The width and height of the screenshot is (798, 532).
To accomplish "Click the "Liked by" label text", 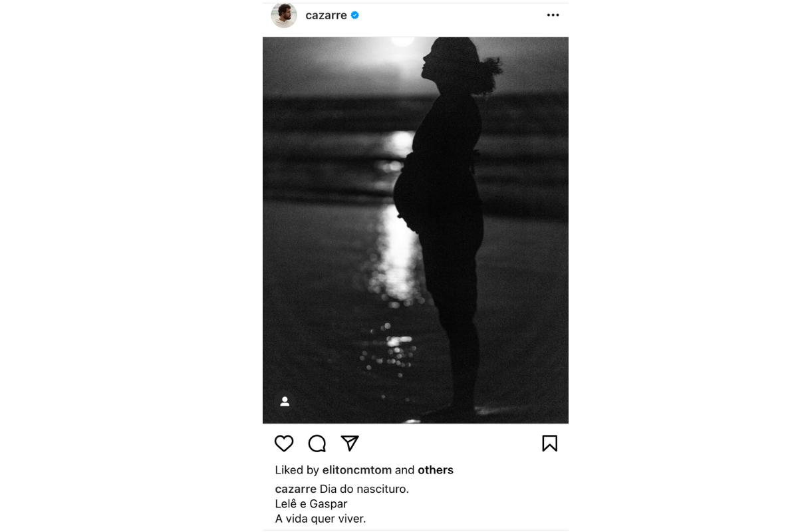I will tap(297, 470).
